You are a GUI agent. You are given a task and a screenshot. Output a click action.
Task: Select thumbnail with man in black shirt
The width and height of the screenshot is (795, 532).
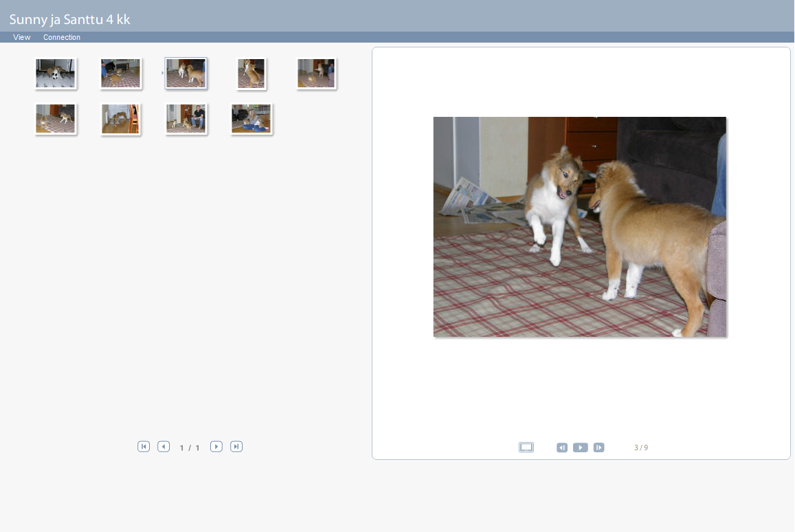[x=186, y=119]
